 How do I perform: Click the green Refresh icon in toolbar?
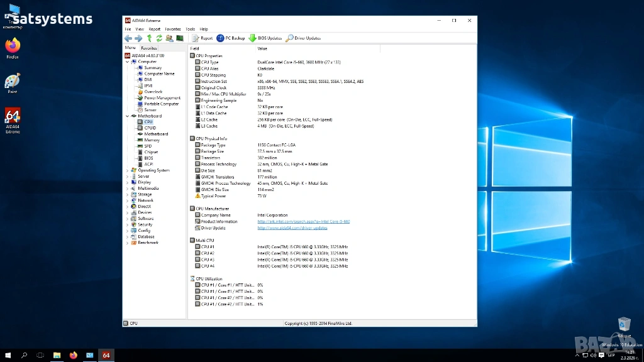pos(159,38)
